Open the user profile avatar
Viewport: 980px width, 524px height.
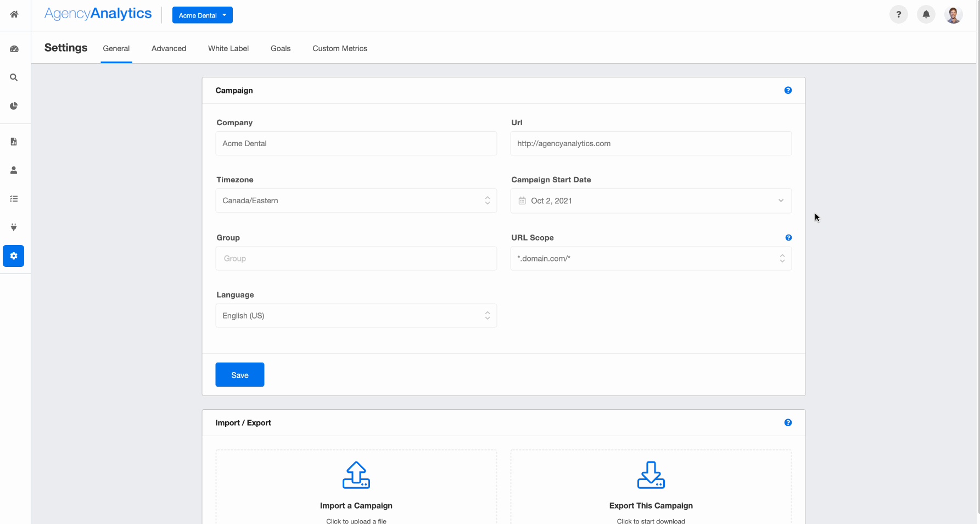[x=953, y=15]
